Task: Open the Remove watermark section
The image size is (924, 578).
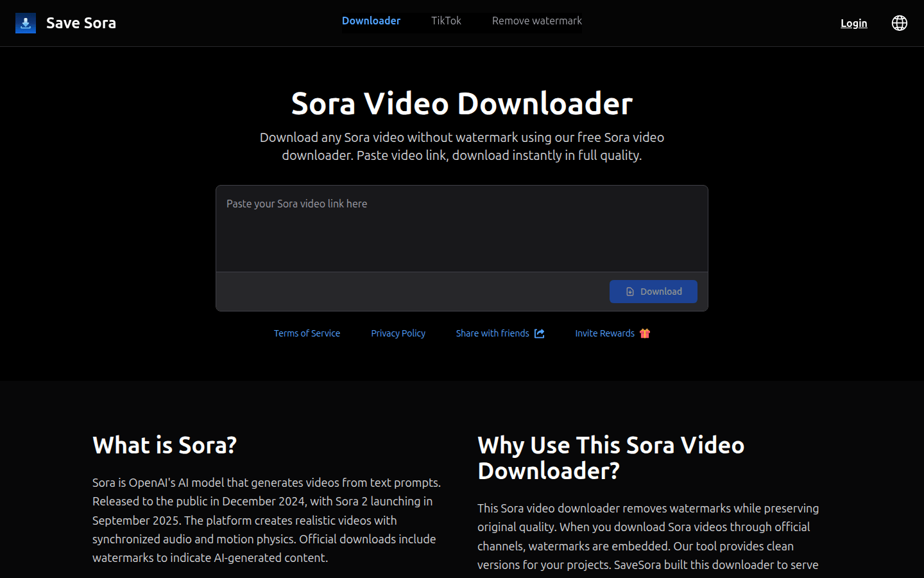Action: click(x=536, y=20)
